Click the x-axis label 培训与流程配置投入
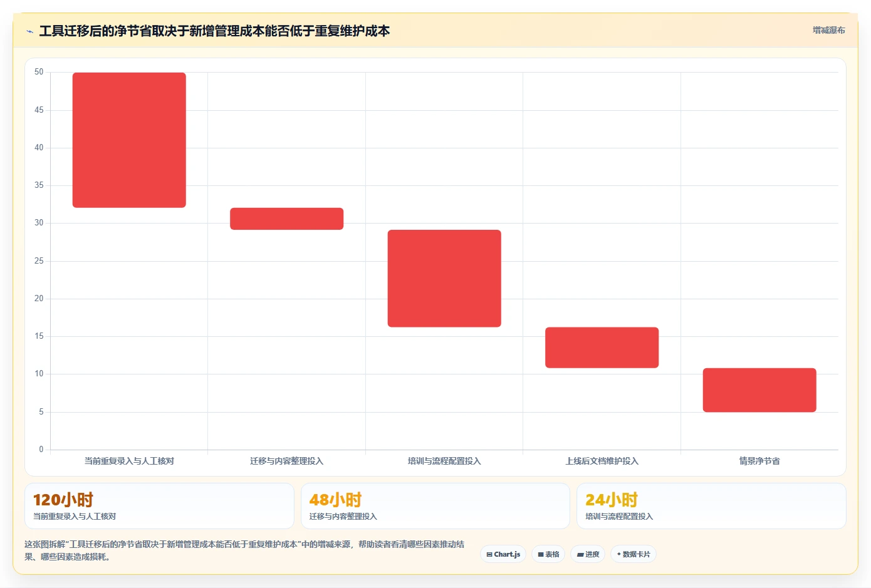The height and width of the screenshot is (588, 871). [444, 461]
